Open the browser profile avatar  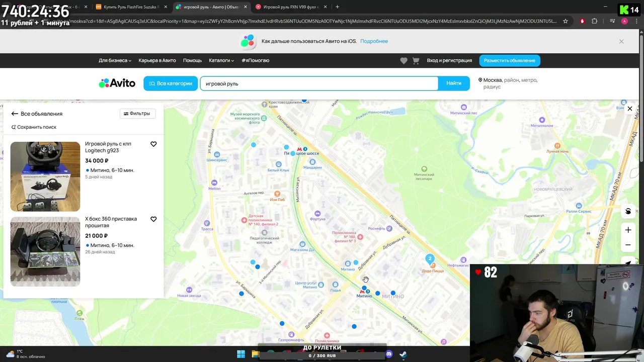point(624,21)
